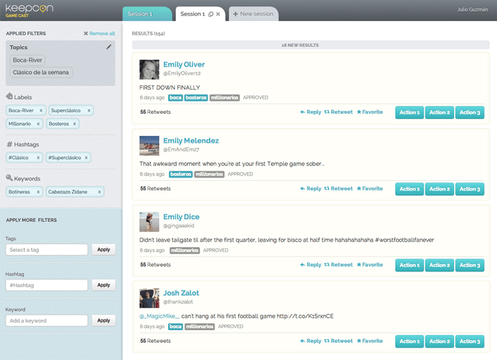This screenshot has height=360, width=497.
Task: Remove the #Clásico hashtag filter
Action: pyautogui.click(x=38, y=158)
